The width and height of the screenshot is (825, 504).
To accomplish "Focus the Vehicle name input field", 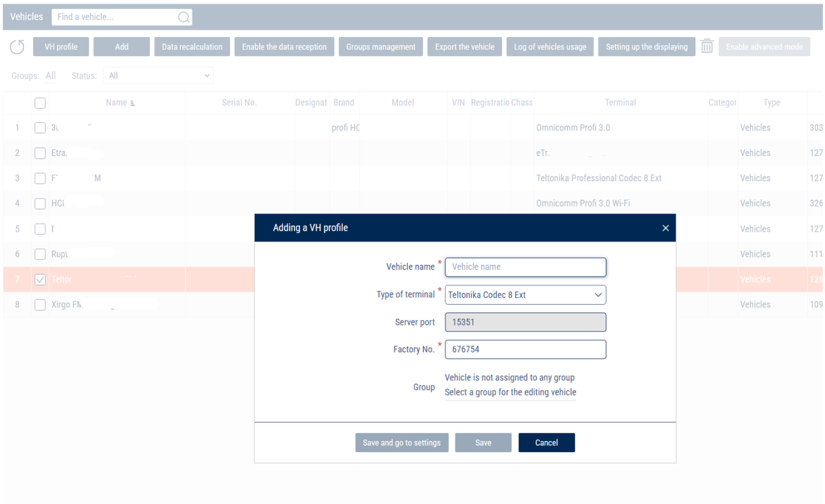I will click(525, 267).
